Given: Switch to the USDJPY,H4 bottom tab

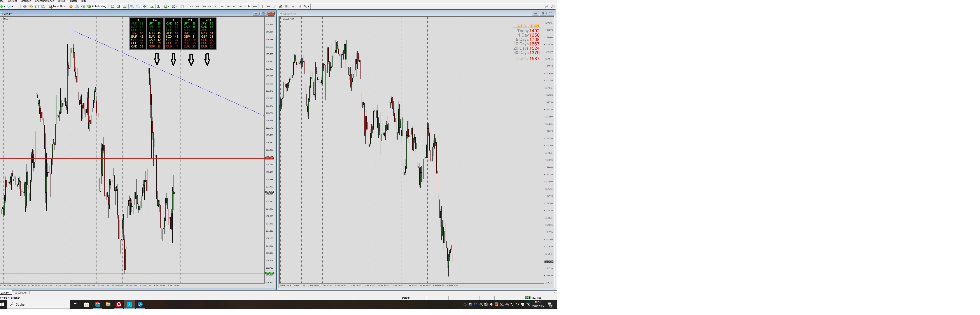Looking at the screenshot, I should 21,292.
